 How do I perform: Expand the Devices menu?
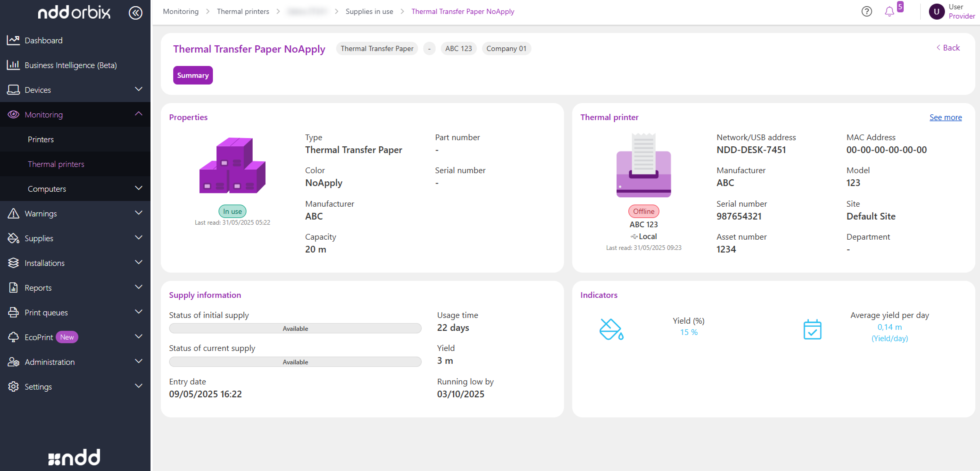pos(138,89)
